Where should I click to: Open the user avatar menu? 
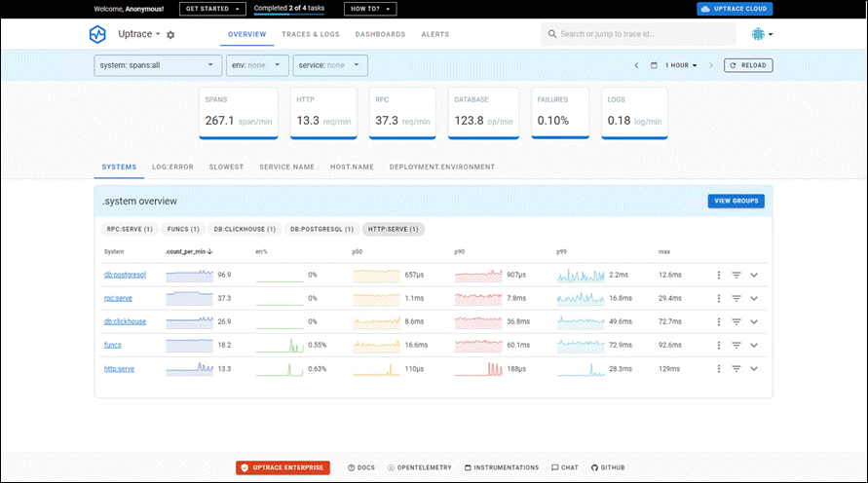click(x=762, y=34)
